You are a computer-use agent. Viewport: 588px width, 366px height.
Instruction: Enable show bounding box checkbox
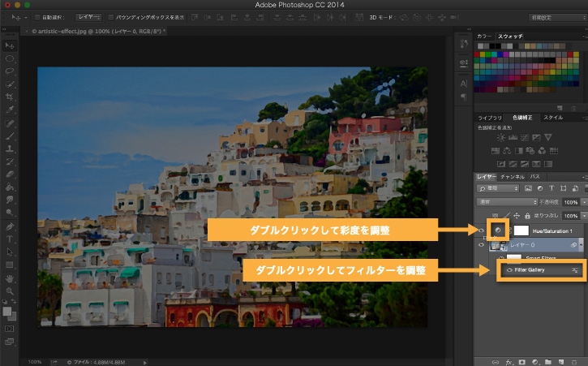pos(110,17)
